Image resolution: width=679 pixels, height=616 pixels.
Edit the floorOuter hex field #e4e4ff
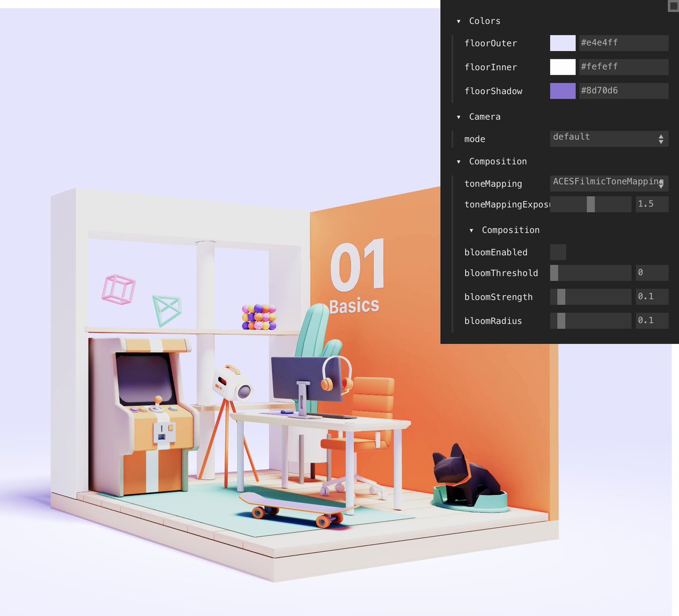pyautogui.click(x=624, y=43)
